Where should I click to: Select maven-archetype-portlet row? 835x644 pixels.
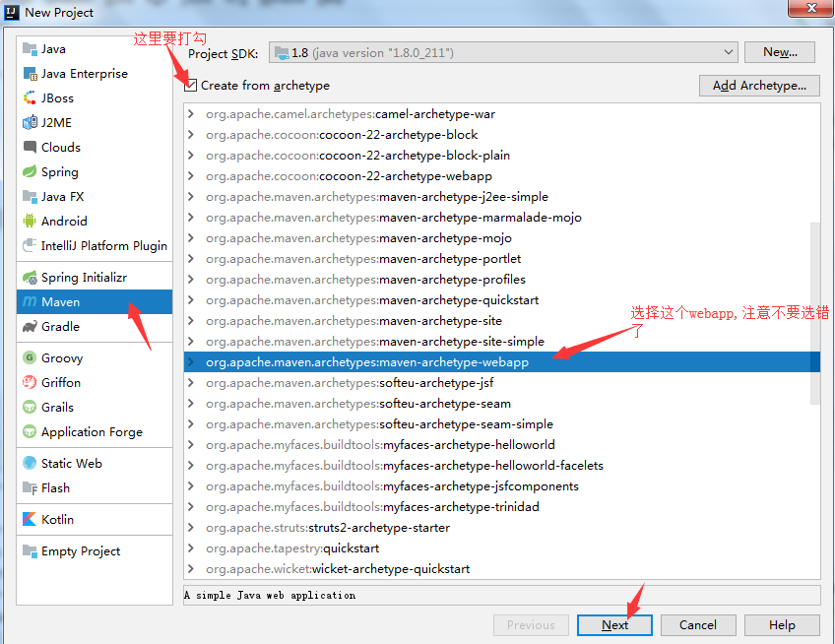point(501,259)
